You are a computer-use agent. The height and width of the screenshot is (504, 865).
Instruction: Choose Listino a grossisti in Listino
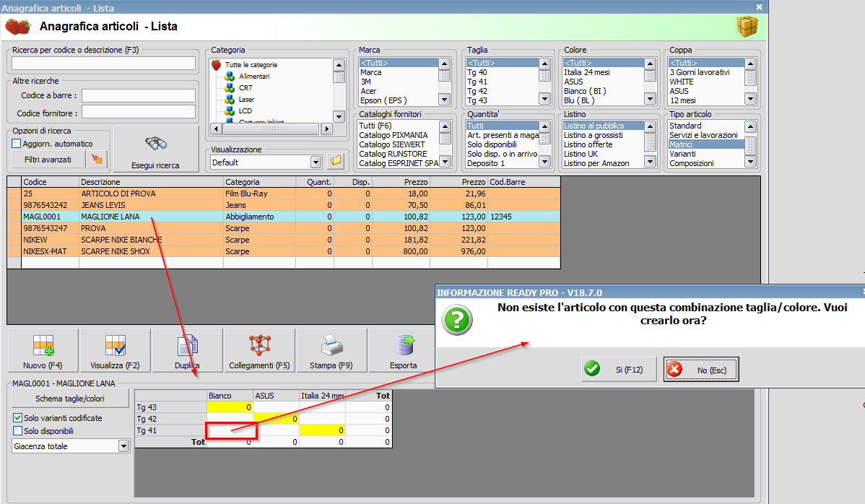point(593,135)
